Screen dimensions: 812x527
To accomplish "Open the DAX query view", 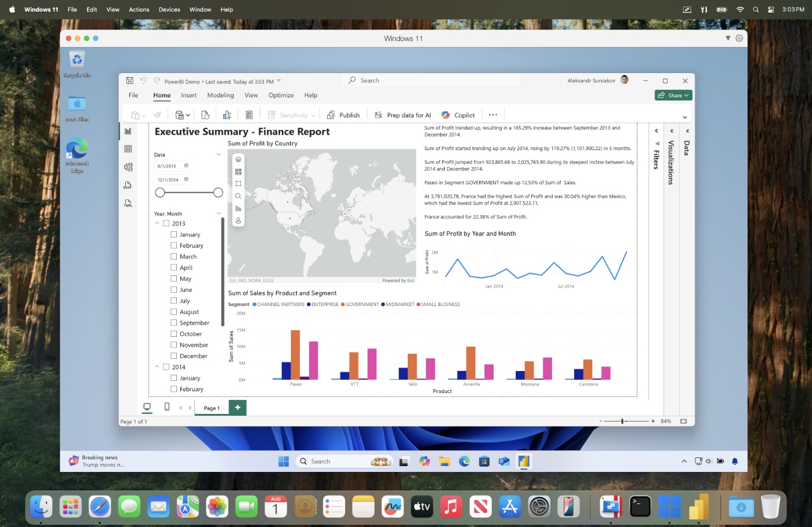I will pos(128,185).
